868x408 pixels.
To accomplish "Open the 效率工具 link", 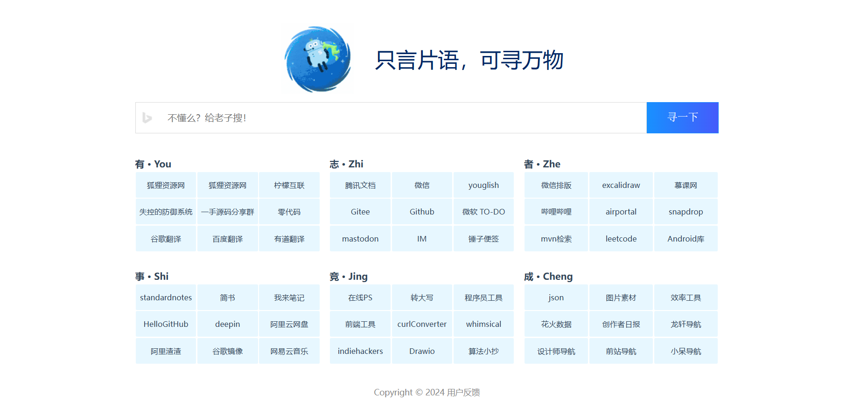I will (x=686, y=297).
